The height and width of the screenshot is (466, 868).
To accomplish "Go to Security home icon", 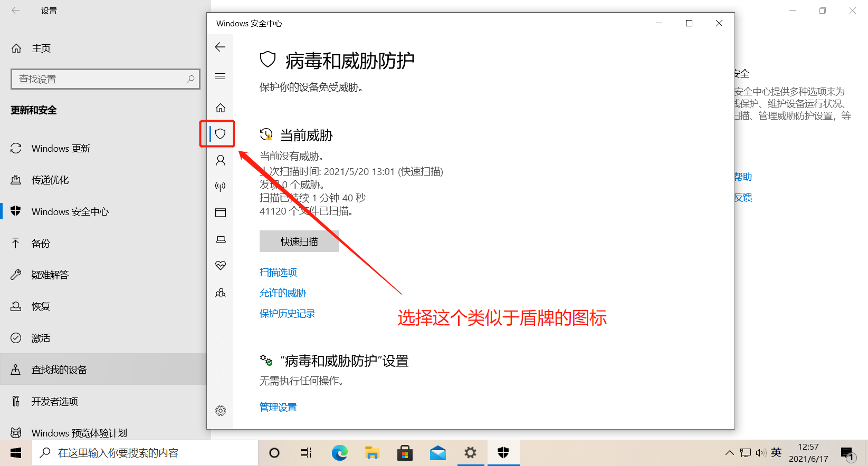I will pos(221,108).
